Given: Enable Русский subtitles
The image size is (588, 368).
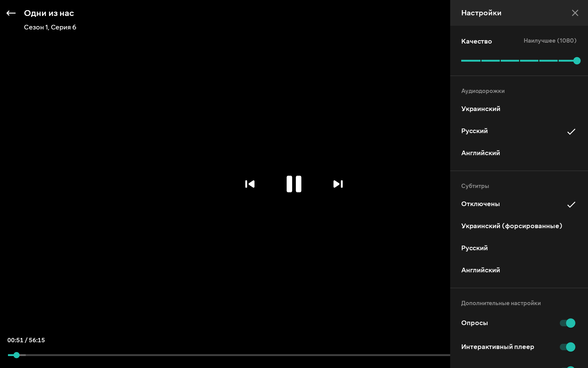Looking at the screenshot, I should click(474, 248).
